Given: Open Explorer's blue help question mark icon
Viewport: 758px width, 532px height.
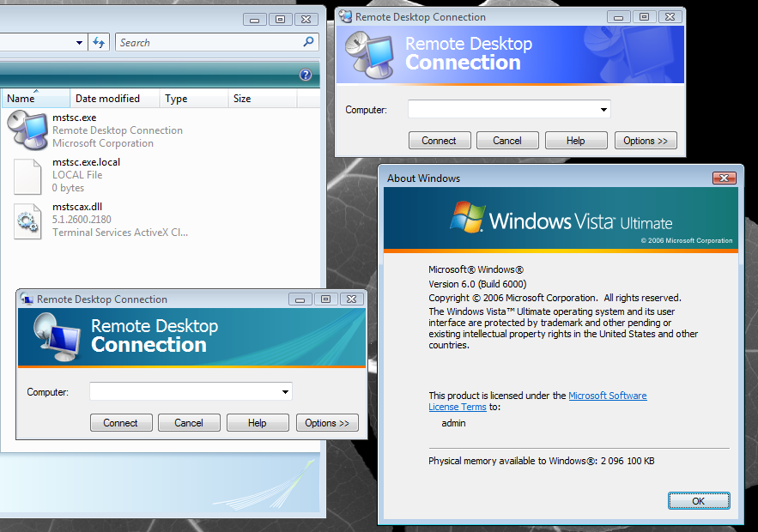Looking at the screenshot, I should [x=306, y=75].
